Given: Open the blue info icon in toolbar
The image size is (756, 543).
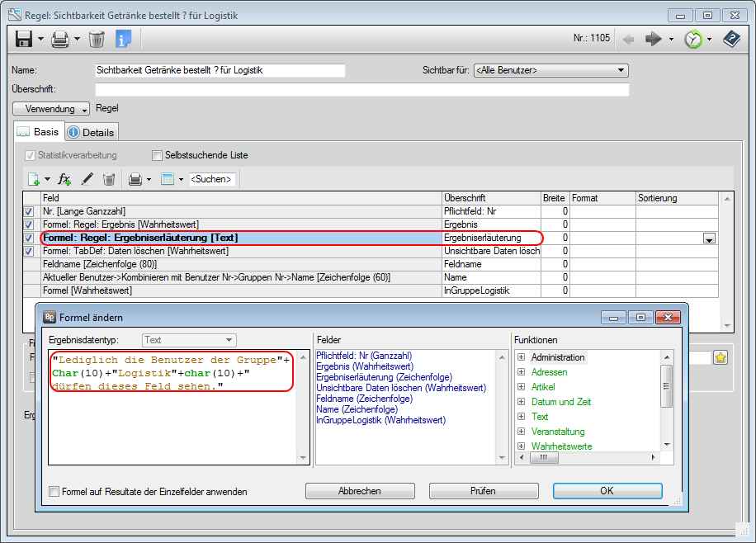Looking at the screenshot, I should 123,39.
